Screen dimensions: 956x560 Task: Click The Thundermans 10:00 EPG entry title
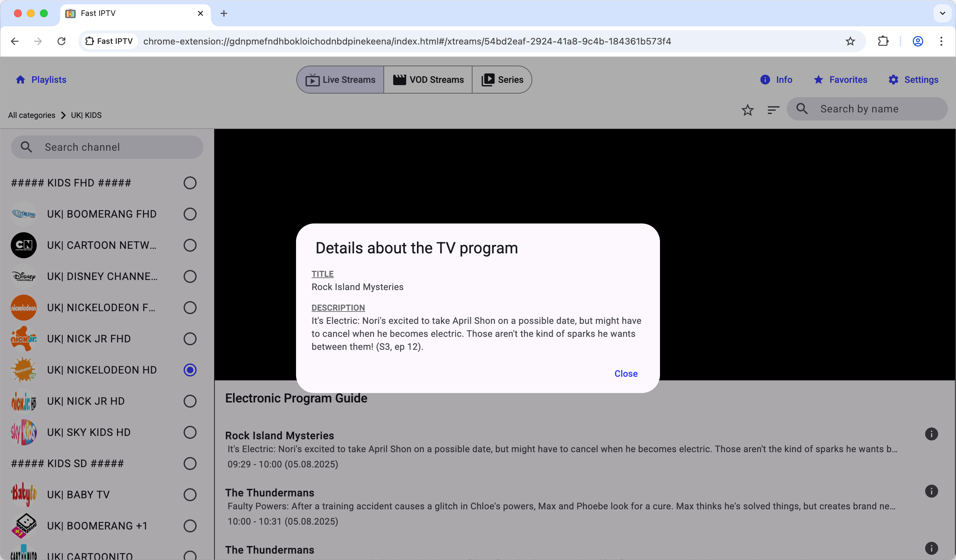[270, 493]
